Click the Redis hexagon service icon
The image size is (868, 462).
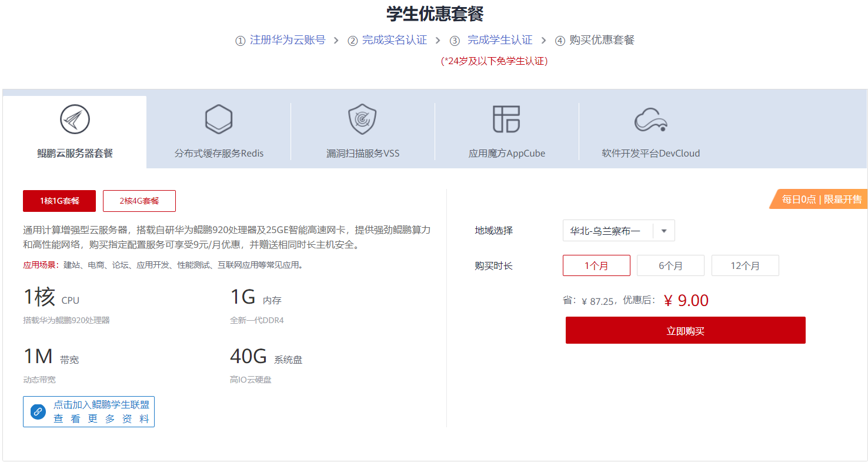[218, 119]
